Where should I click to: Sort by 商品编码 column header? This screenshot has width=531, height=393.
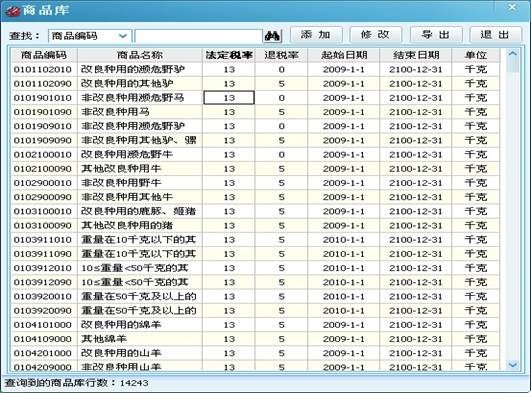[44, 55]
